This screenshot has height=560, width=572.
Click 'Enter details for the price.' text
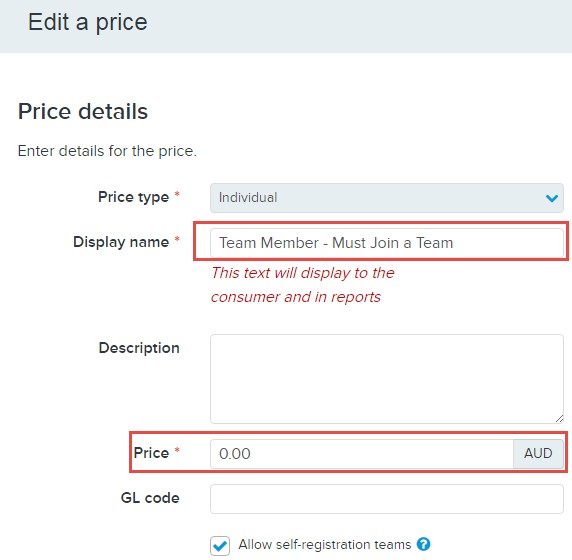point(107,151)
